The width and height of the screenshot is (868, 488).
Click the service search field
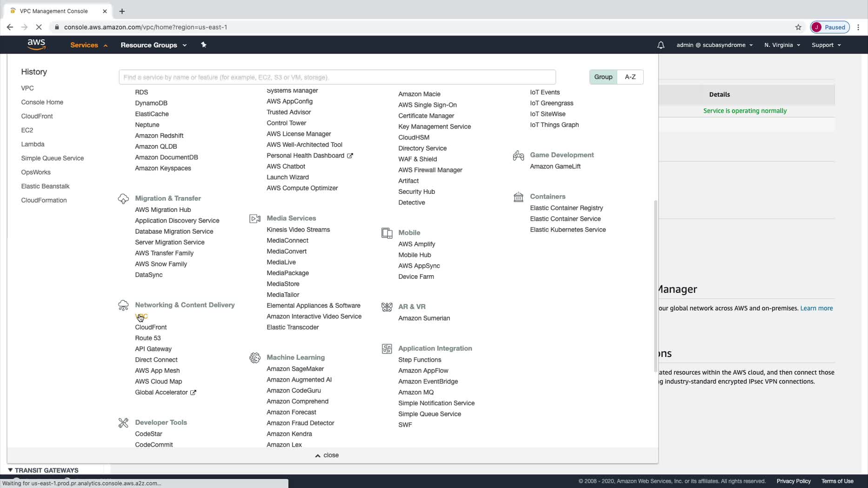click(x=337, y=77)
